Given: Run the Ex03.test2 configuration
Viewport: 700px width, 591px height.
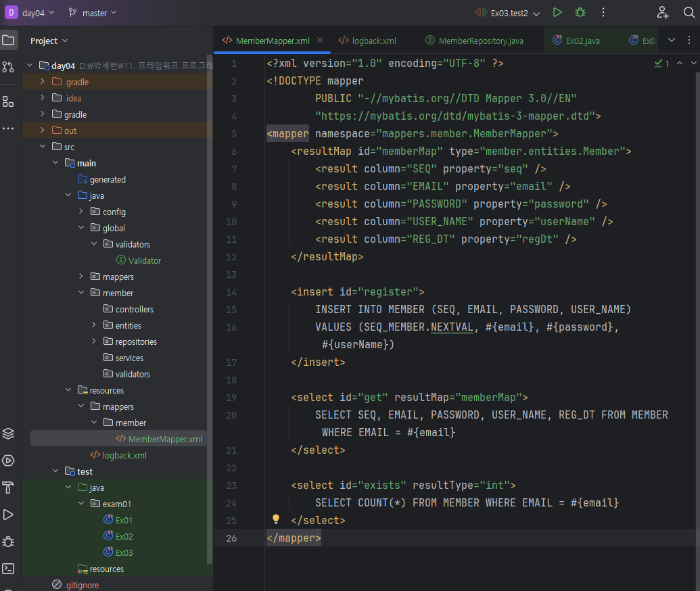Looking at the screenshot, I should point(557,12).
